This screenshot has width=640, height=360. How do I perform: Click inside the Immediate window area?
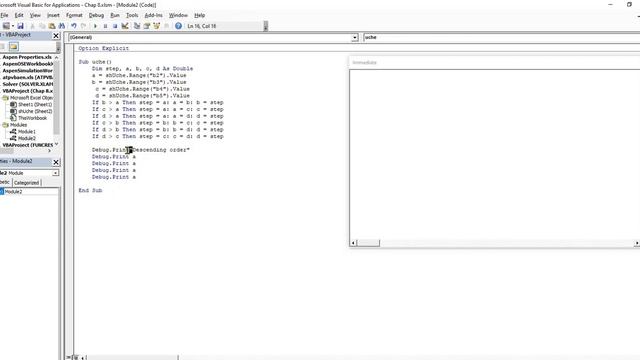click(x=495, y=155)
